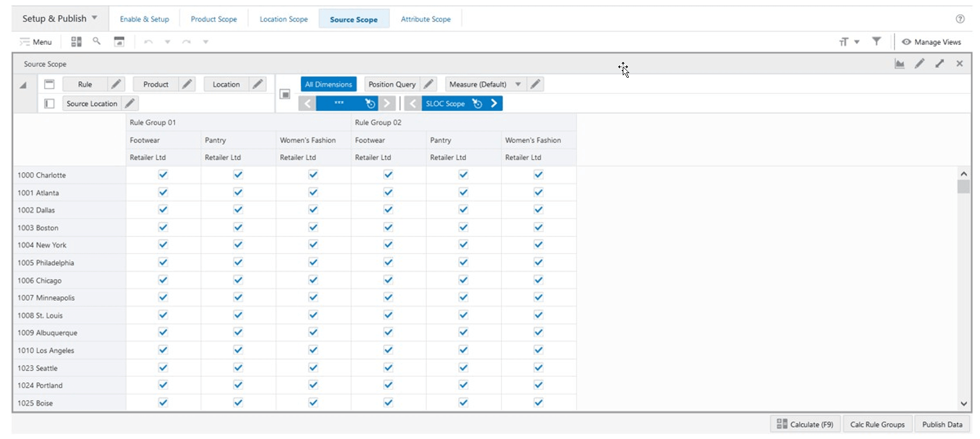Click the vertical scrollbar down arrow

(963, 403)
